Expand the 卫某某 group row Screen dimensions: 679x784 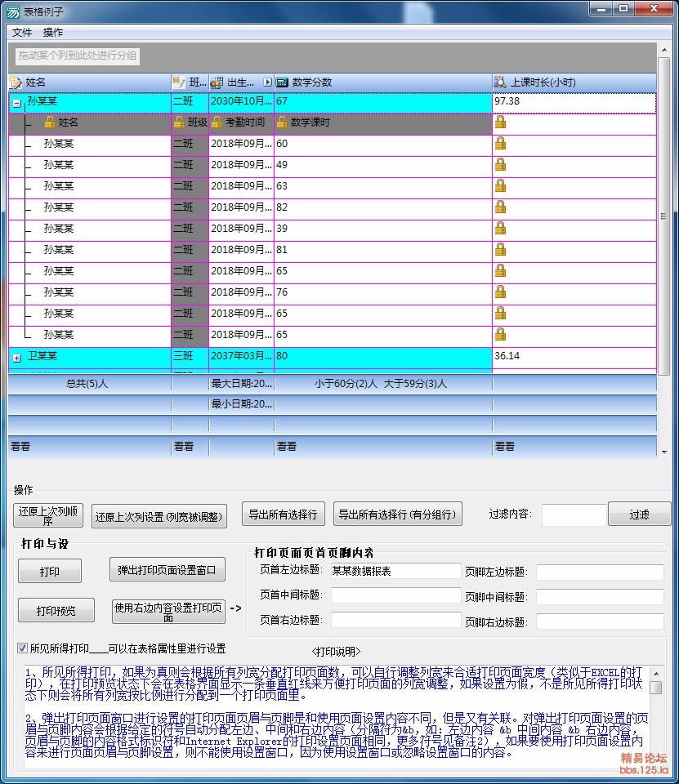[16, 358]
